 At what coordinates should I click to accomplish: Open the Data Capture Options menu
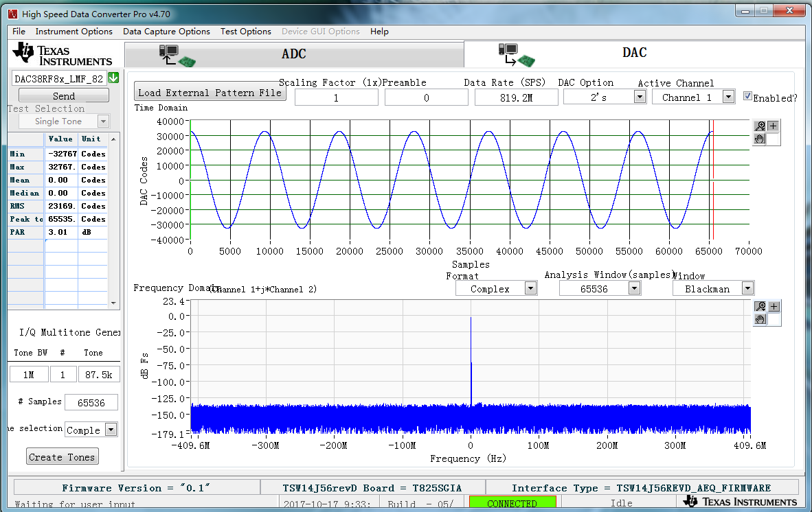[x=166, y=32]
